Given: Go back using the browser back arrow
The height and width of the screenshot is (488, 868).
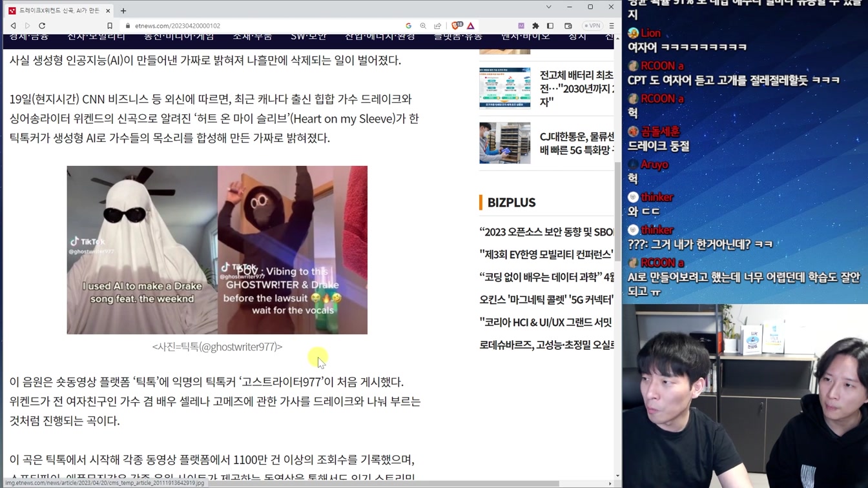Looking at the screenshot, I should tap(13, 26).
